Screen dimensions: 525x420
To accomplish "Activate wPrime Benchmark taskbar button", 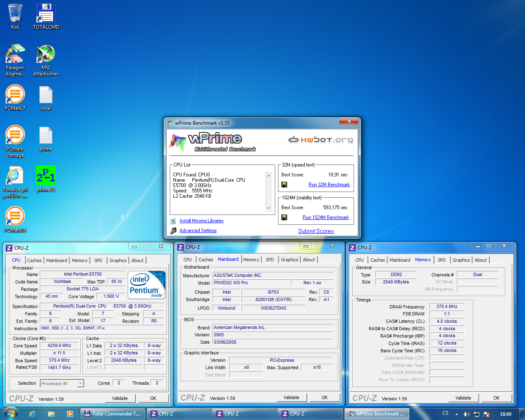I will pos(377,414).
